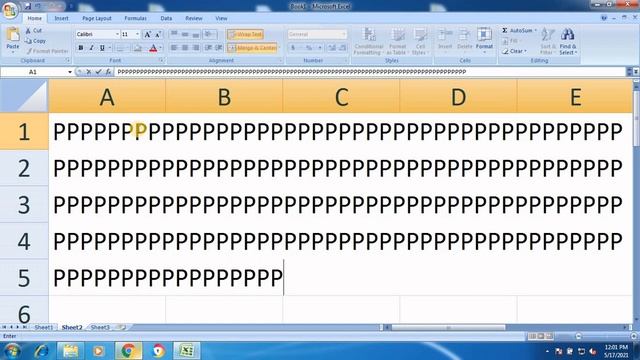Open the font size 11 dropdown
640x360 pixels.
[137, 34]
